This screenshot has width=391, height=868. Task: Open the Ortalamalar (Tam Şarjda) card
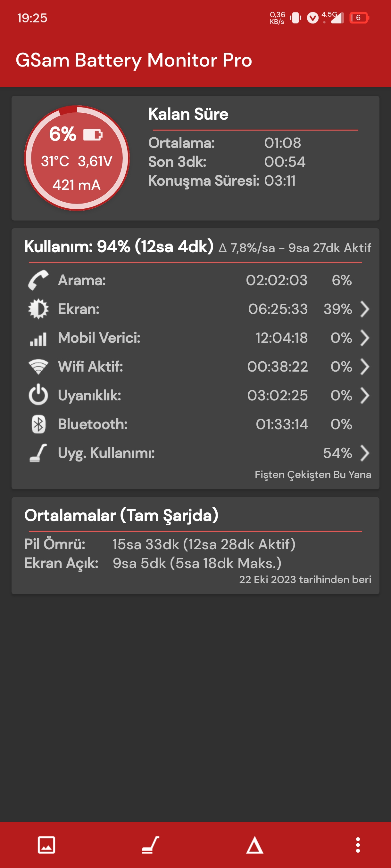pyautogui.click(x=195, y=545)
